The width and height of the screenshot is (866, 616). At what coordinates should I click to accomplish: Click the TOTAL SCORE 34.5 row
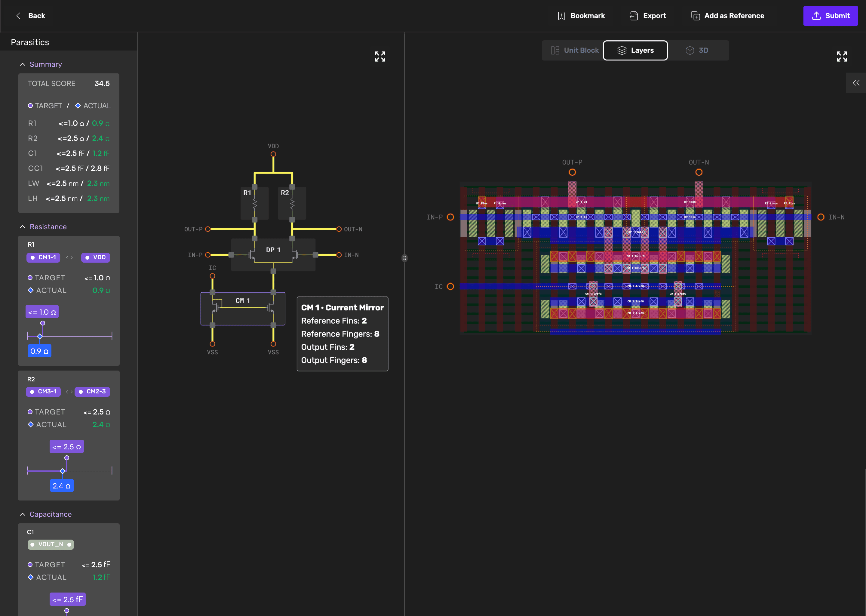[x=69, y=83]
